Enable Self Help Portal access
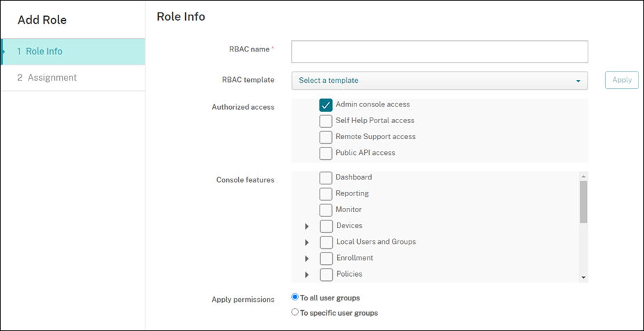This screenshot has width=644, height=331. [x=326, y=121]
